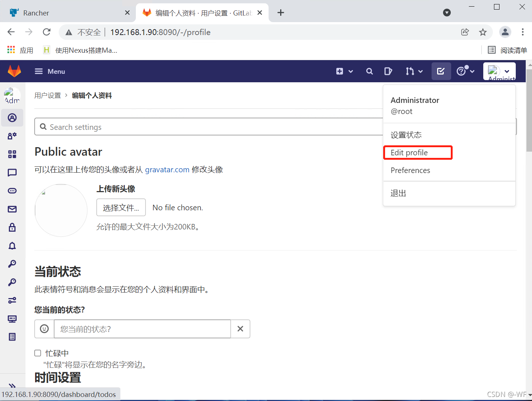
Task: Click the Chrome tab search dropdown
Action: 447,13
